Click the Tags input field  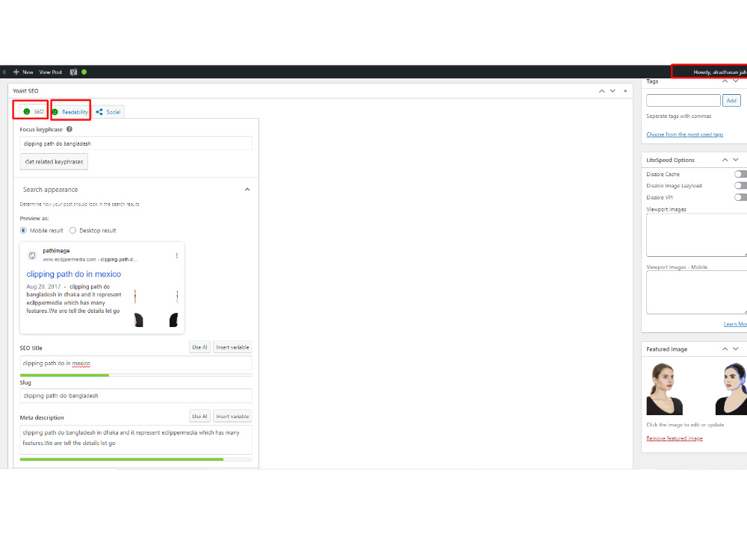pyautogui.click(x=684, y=101)
